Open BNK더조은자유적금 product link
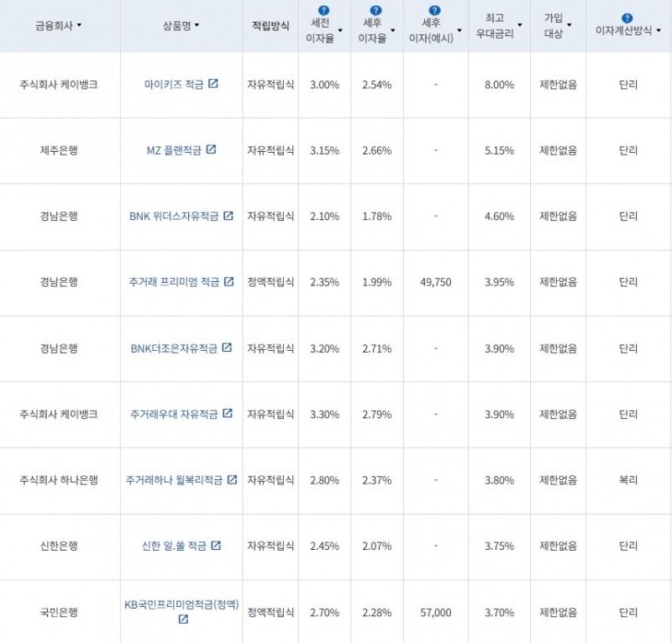This screenshot has height=643, width=672. pos(174,348)
